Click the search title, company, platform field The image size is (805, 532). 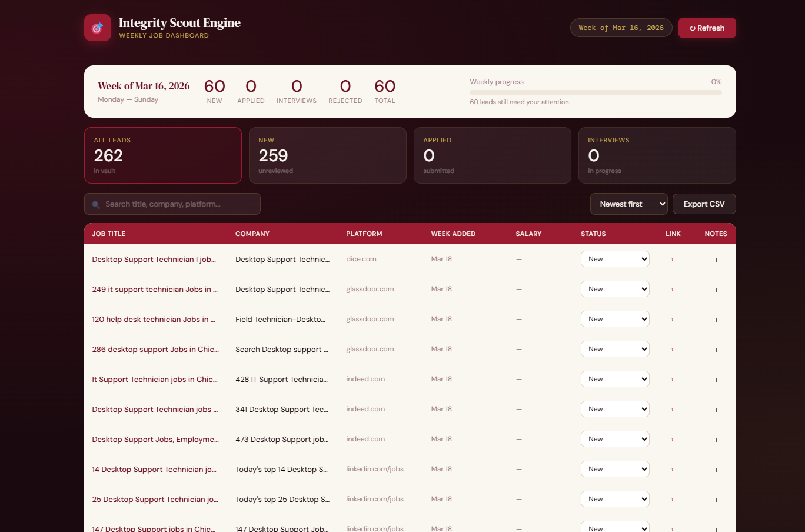tap(172, 204)
